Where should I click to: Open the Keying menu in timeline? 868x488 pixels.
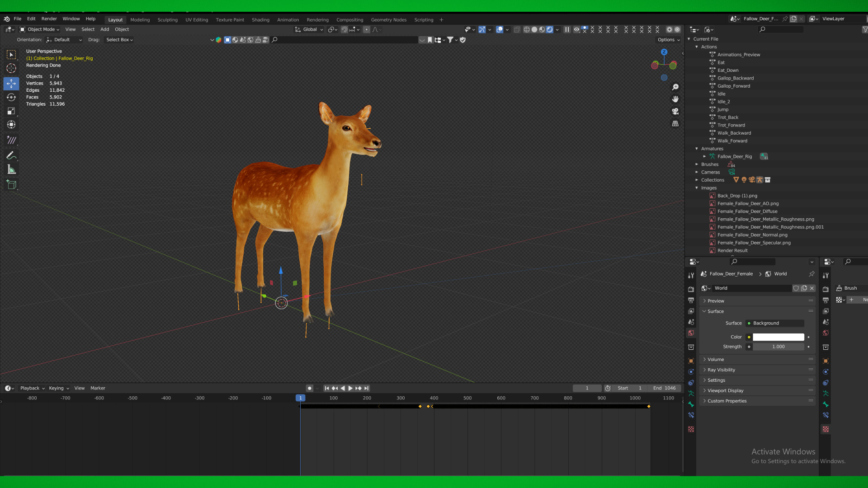pyautogui.click(x=58, y=388)
